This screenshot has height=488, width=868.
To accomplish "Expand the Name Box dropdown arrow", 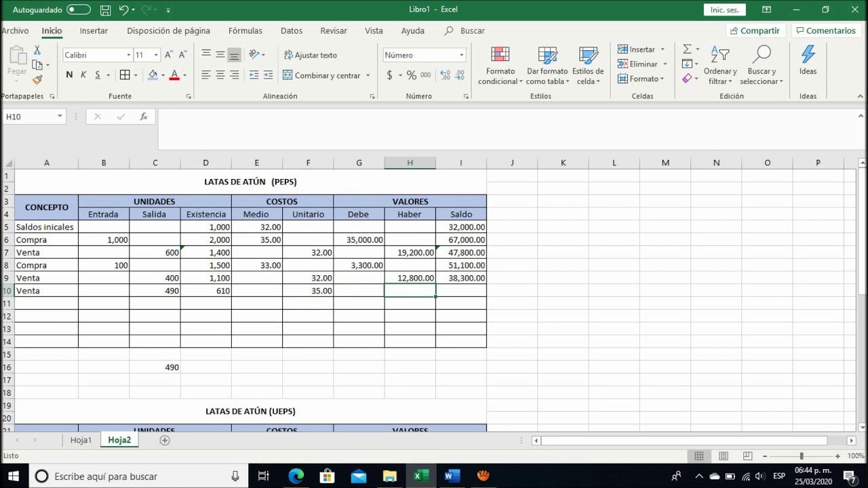I will click(60, 117).
